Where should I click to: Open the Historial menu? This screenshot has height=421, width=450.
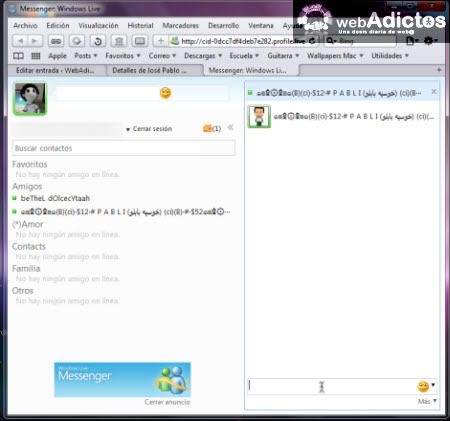pyautogui.click(x=140, y=25)
